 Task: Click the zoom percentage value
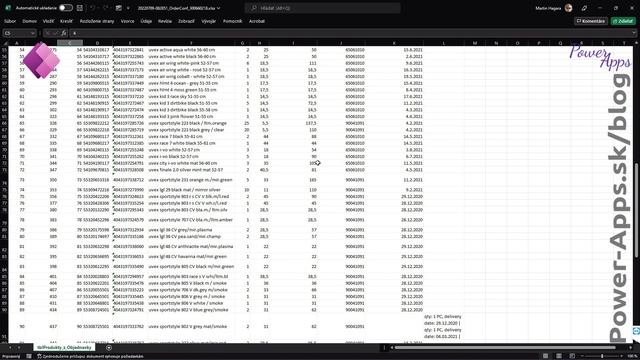pos(631,356)
